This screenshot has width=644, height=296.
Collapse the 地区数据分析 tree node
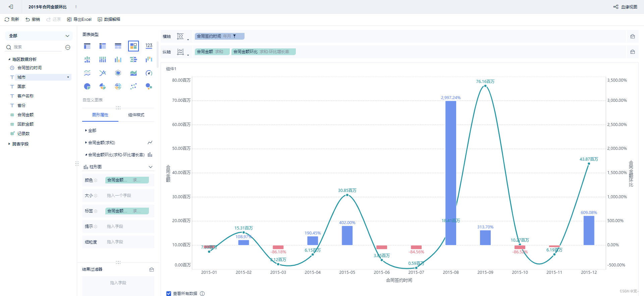9,59
